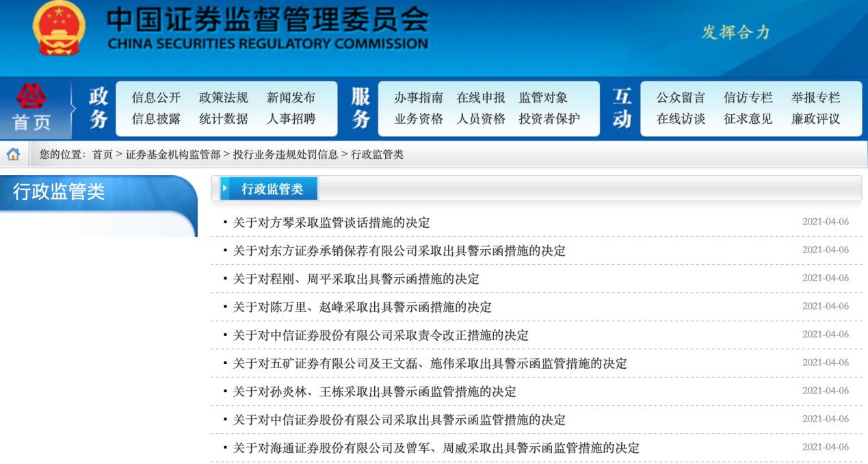868x464 pixels.
Task: Click the national emblem logo
Action: (60, 29)
